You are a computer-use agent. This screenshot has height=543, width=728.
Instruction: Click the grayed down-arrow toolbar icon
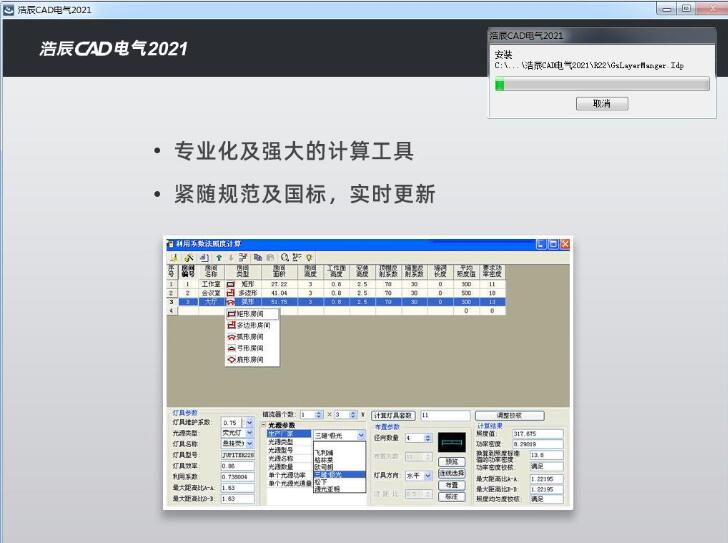[230, 257]
